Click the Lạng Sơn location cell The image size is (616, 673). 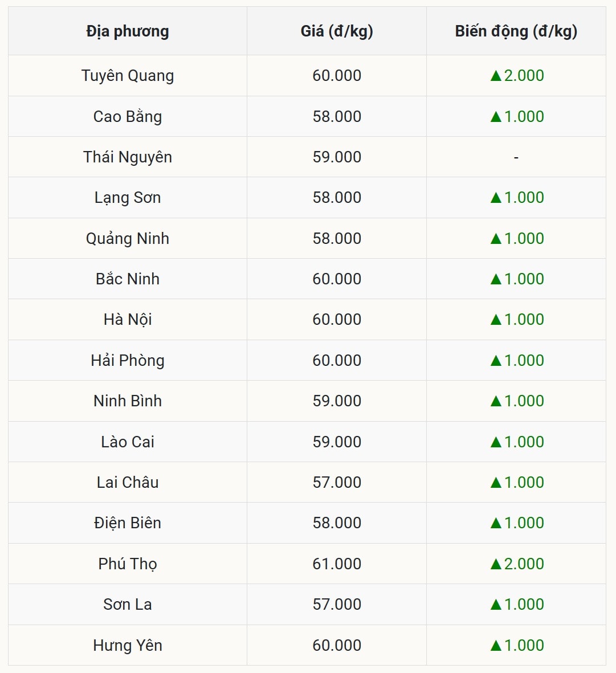click(128, 198)
